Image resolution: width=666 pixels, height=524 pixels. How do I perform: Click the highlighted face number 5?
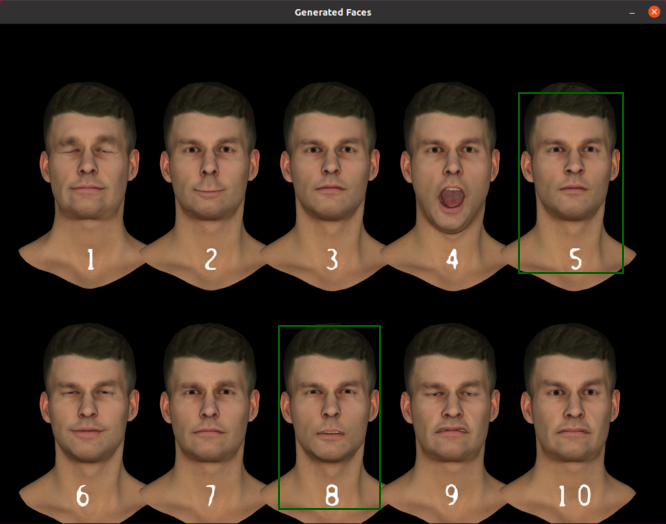571,183
